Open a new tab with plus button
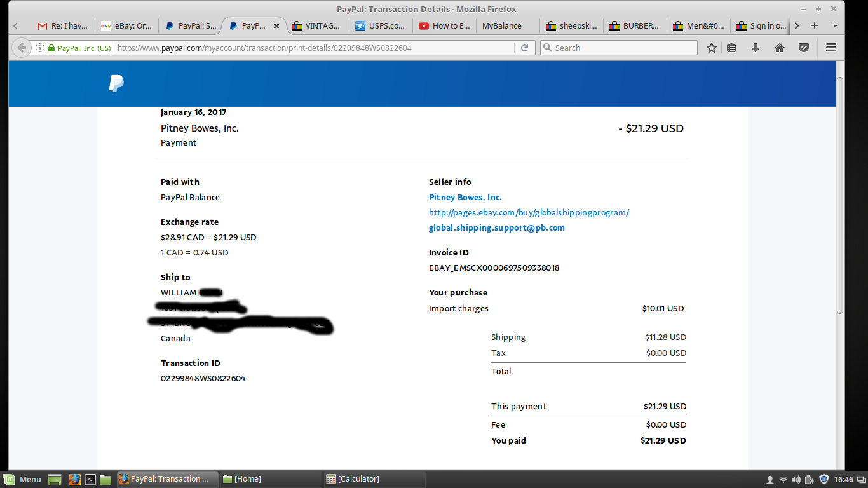Screen dimensions: 868x488 pos(815,25)
